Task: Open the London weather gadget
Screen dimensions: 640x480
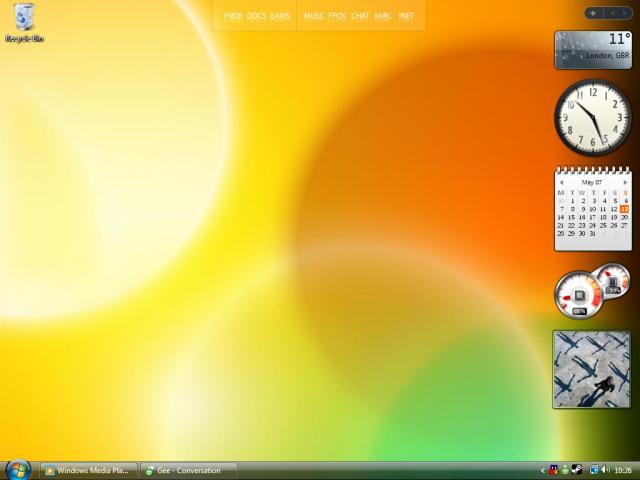Action: 593,50
